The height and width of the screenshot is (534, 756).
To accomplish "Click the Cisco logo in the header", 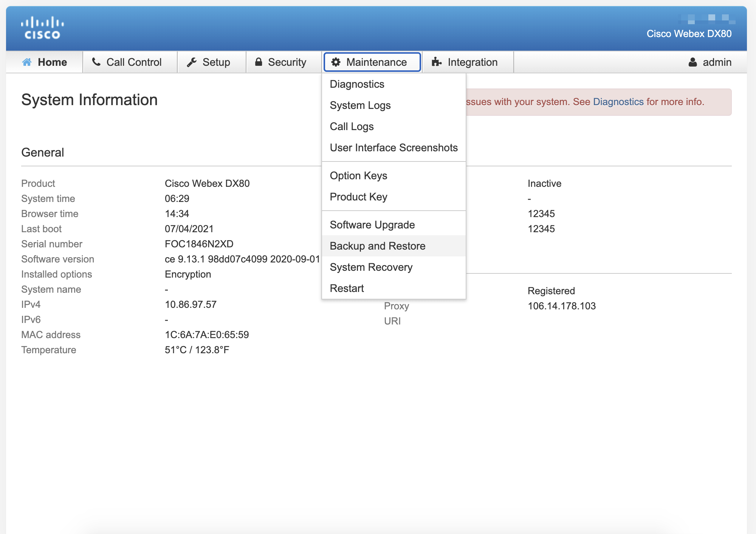I will (x=42, y=28).
